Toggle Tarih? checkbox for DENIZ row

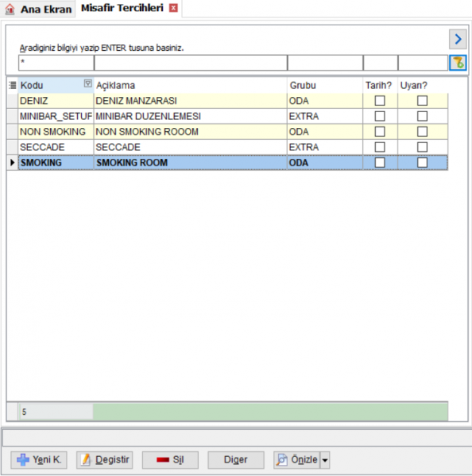pyautogui.click(x=380, y=100)
